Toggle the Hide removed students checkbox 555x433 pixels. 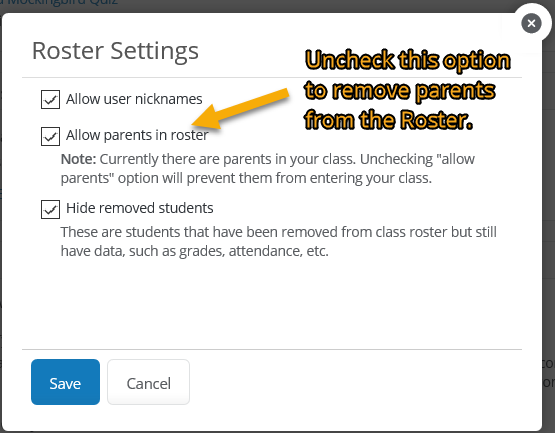pos(50,209)
